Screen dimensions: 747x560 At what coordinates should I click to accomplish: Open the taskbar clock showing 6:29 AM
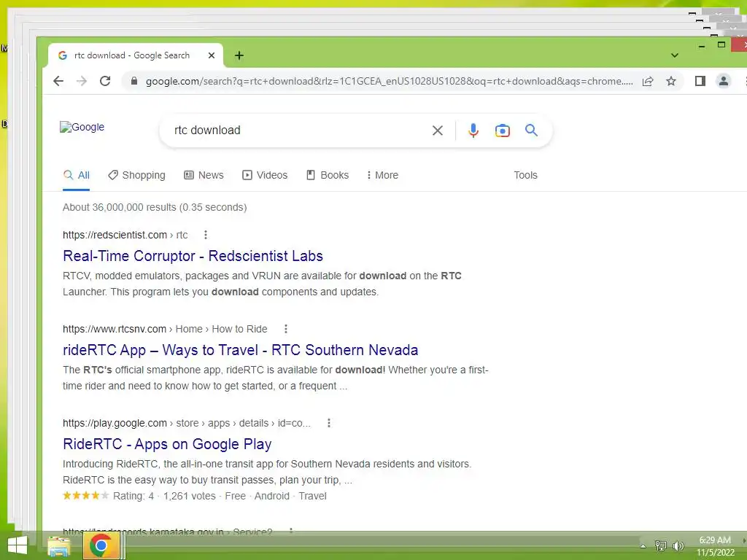coord(716,546)
